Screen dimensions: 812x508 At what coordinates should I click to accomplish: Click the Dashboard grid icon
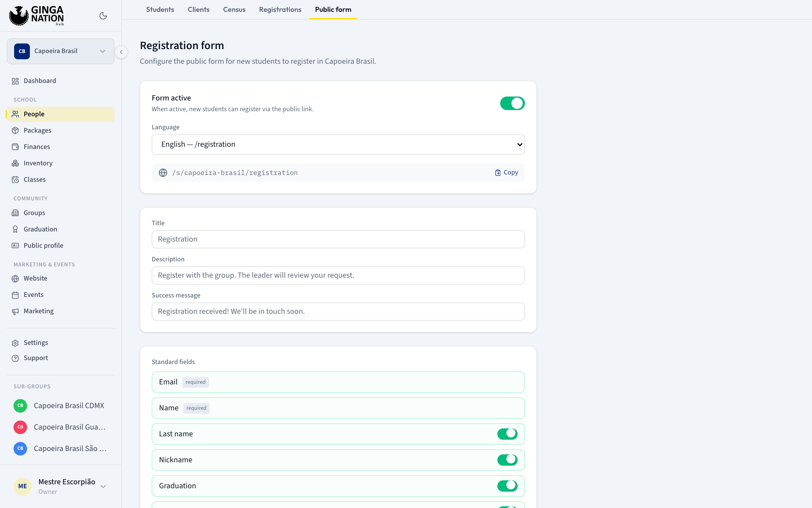click(15, 81)
